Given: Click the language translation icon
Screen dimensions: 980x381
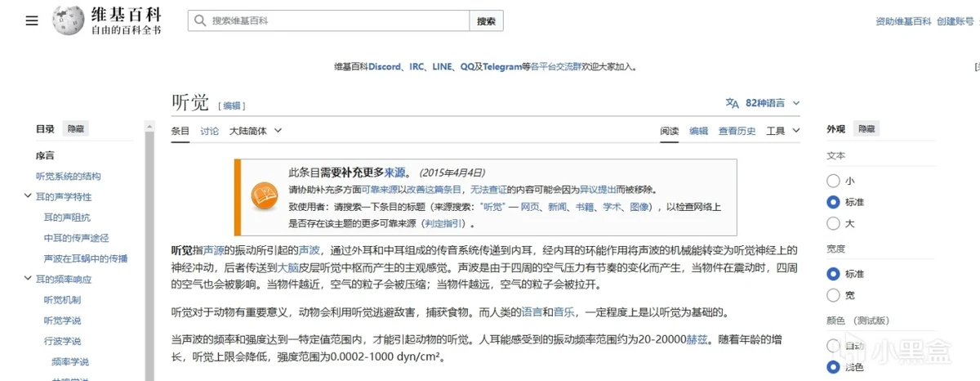Looking at the screenshot, I should coord(732,103).
